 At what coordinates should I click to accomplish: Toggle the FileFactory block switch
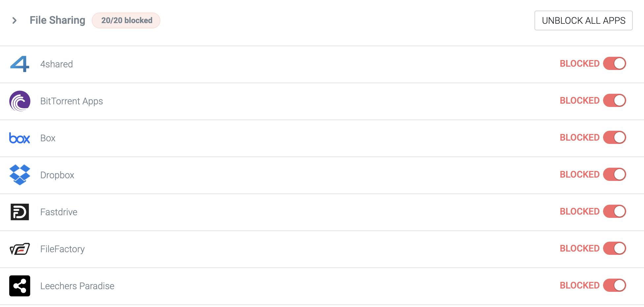tap(614, 248)
